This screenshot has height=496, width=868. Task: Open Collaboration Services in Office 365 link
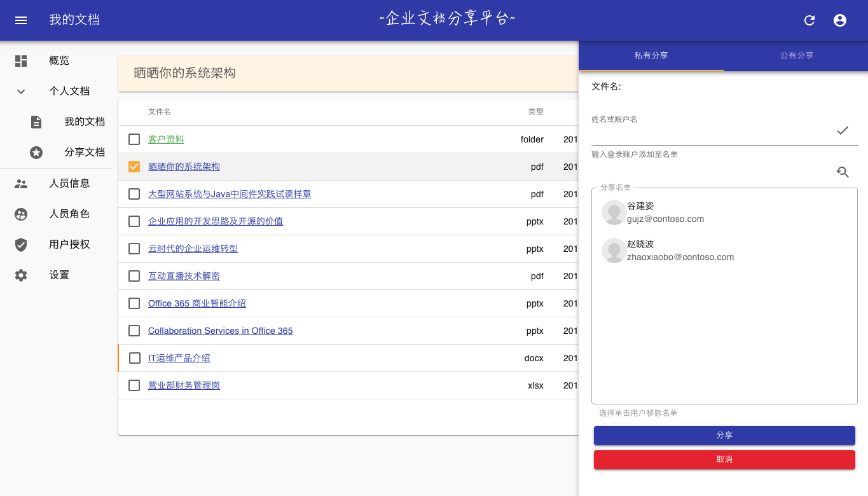tap(221, 331)
